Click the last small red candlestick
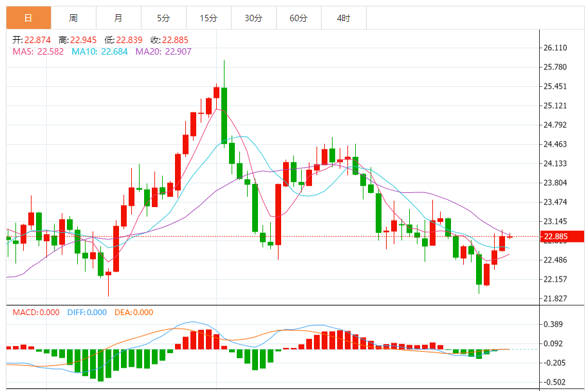This screenshot has height=391, width=588. (x=510, y=237)
